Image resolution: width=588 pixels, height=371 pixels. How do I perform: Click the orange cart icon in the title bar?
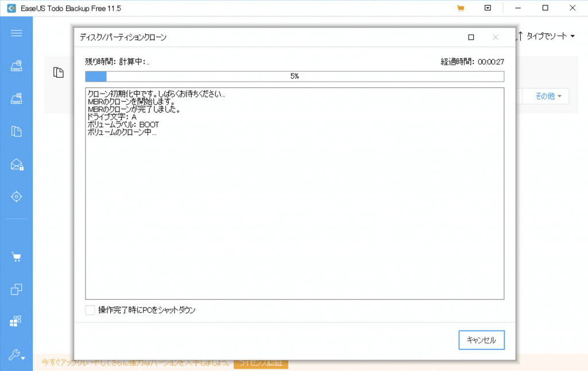coord(460,8)
